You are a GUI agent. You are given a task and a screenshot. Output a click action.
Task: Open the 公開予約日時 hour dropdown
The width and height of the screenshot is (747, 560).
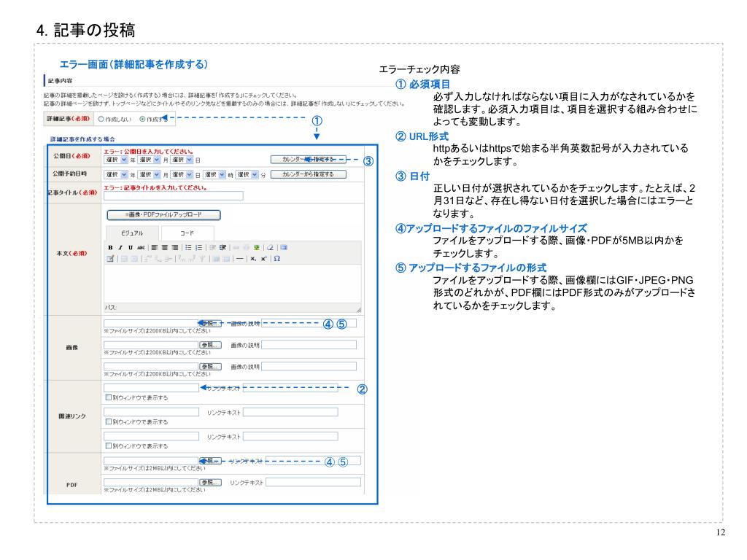(214, 175)
